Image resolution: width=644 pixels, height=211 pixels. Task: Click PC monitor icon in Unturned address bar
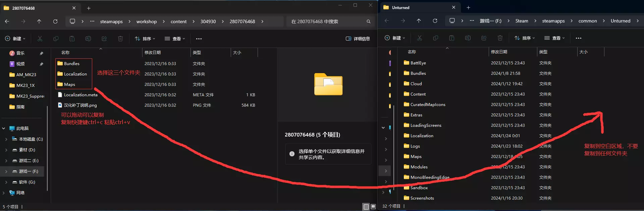pyautogui.click(x=452, y=21)
